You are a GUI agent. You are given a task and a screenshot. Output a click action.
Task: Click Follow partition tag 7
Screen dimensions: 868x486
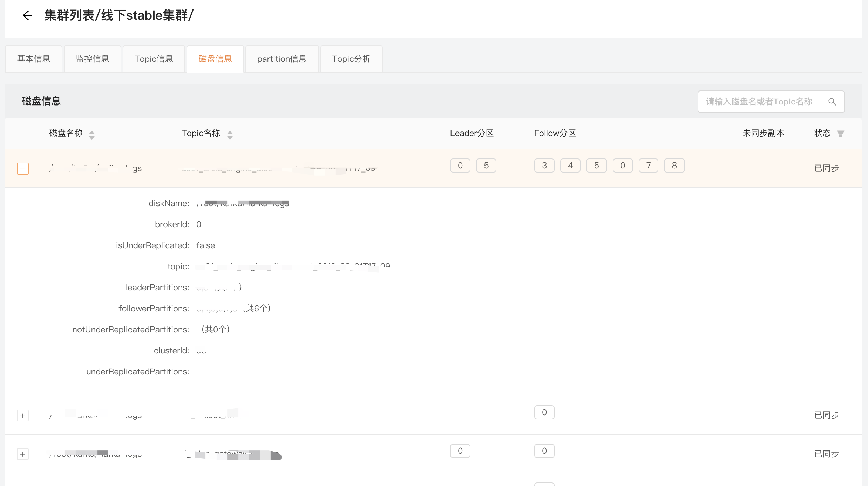pyautogui.click(x=648, y=166)
